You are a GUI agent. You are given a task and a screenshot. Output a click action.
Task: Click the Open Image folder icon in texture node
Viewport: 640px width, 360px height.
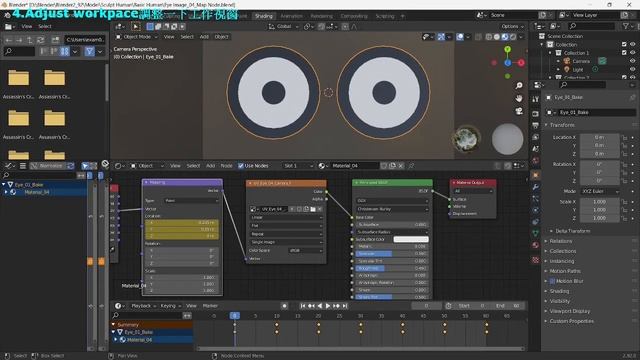click(313, 209)
